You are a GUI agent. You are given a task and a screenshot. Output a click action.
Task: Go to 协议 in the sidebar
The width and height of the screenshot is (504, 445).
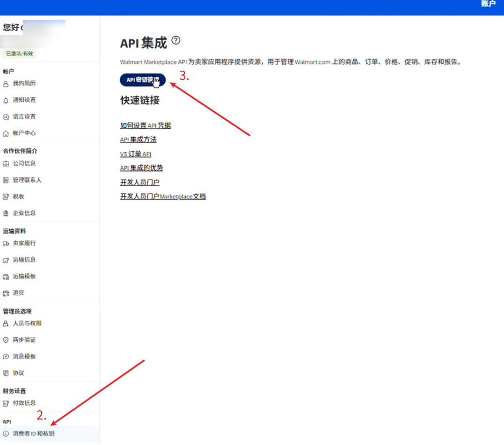click(x=18, y=373)
